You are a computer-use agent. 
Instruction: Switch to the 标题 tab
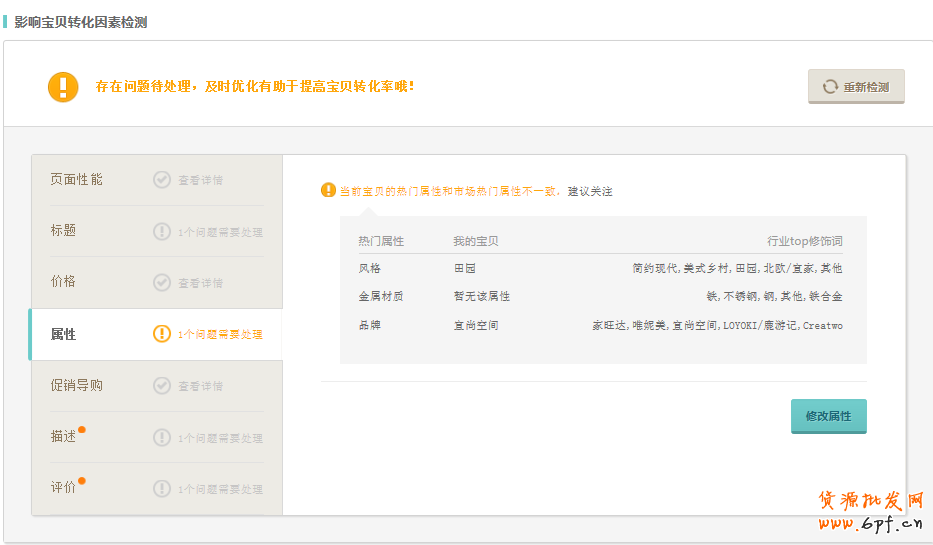tap(64, 231)
